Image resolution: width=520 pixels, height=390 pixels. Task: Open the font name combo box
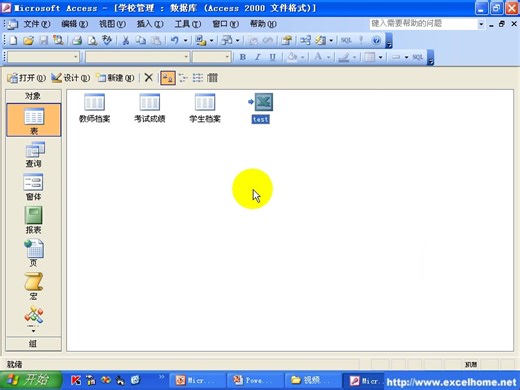click(138, 57)
